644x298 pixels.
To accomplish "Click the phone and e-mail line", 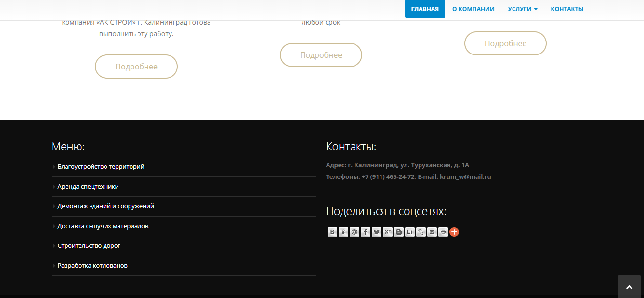I will click(x=408, y=177).
